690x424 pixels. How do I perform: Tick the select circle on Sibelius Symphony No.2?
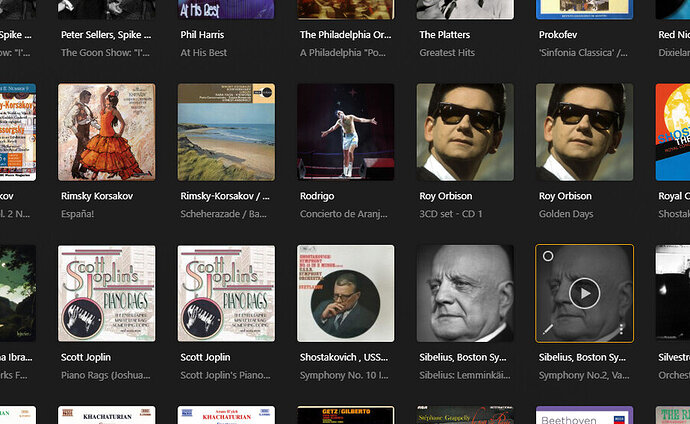pyautogui.click(x=548, y=256)
